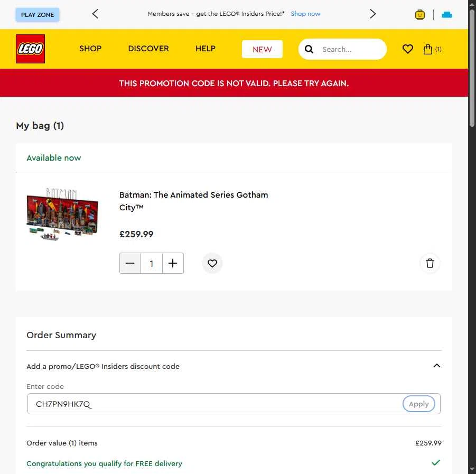Open the DISCOVER menu
476x474 pixels.
click(148, 49)
